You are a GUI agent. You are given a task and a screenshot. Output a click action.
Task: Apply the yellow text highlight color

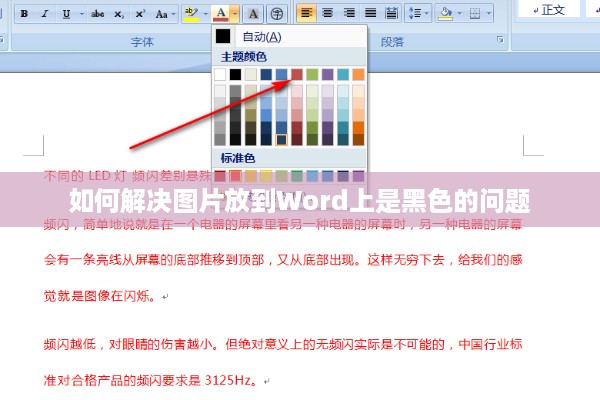tap(191, 14)
